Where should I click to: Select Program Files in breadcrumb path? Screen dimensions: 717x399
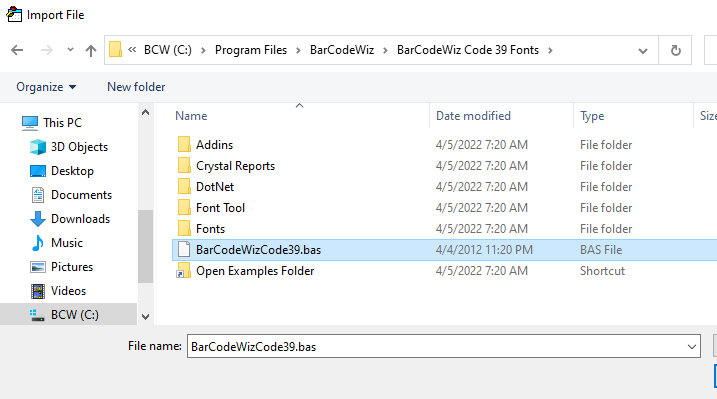tap(251, 50)
